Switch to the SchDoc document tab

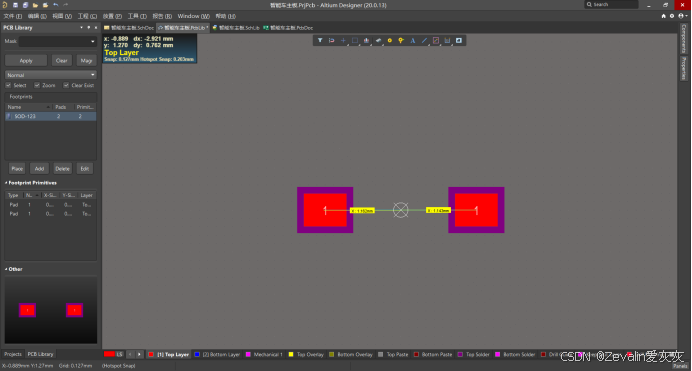click(x=129, y=28)
